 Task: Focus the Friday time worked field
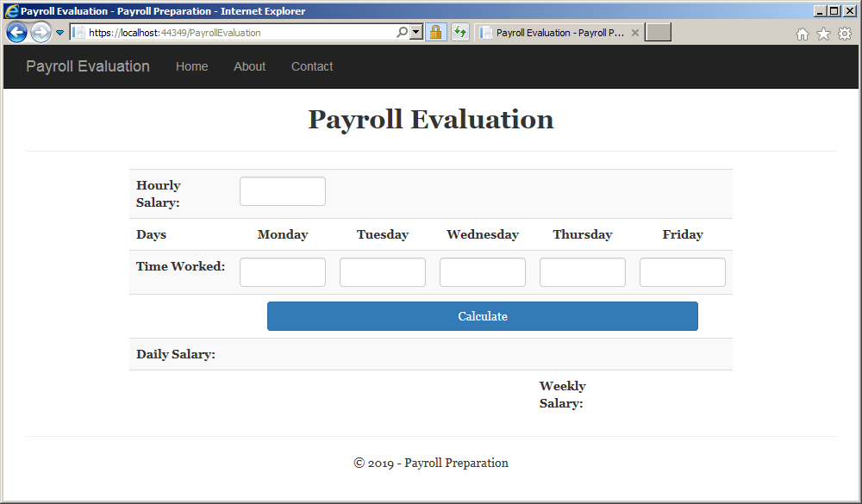coord(683,272)
